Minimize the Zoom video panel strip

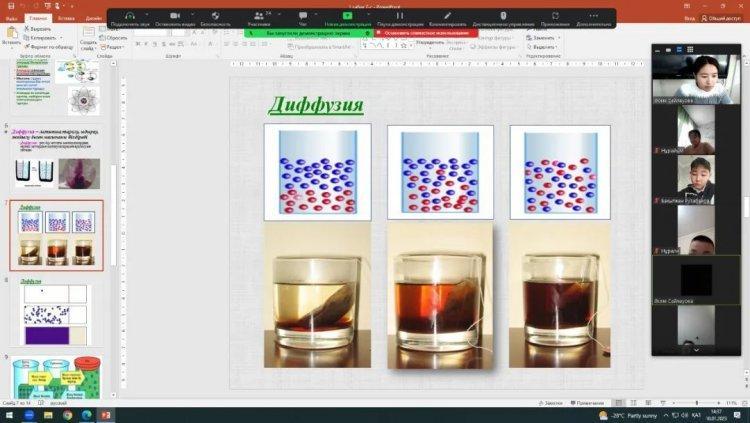coord(657,50)
